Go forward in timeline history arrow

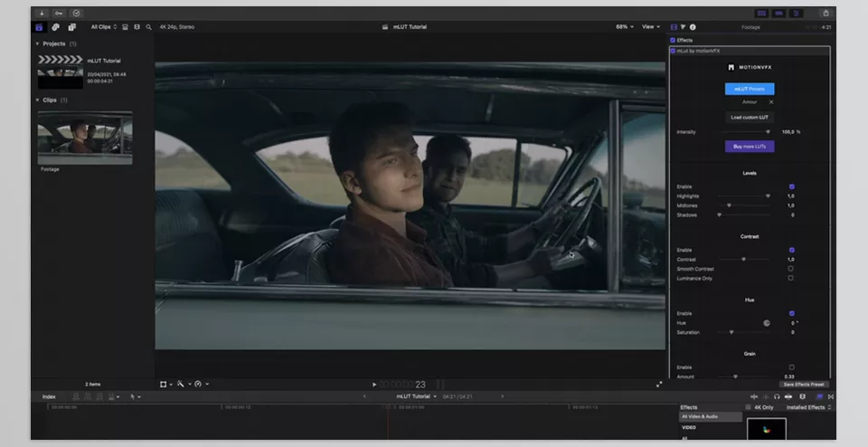point(502,396)
